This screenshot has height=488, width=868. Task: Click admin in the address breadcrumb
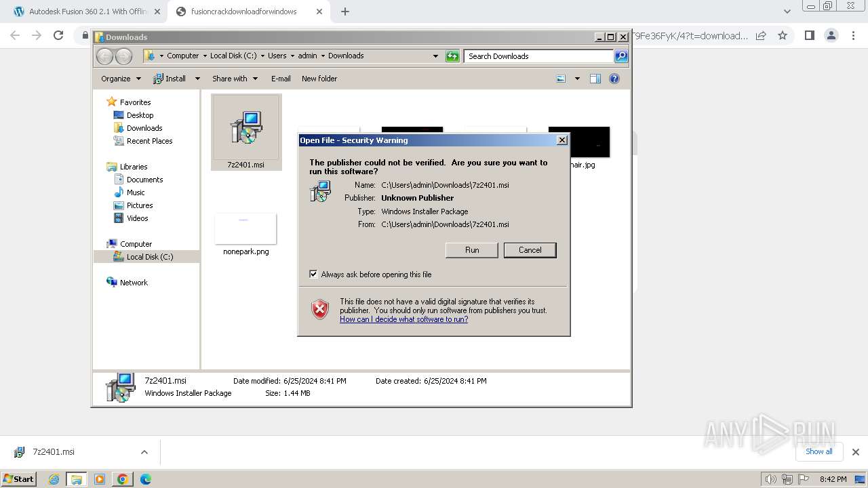tap(307, 56)
